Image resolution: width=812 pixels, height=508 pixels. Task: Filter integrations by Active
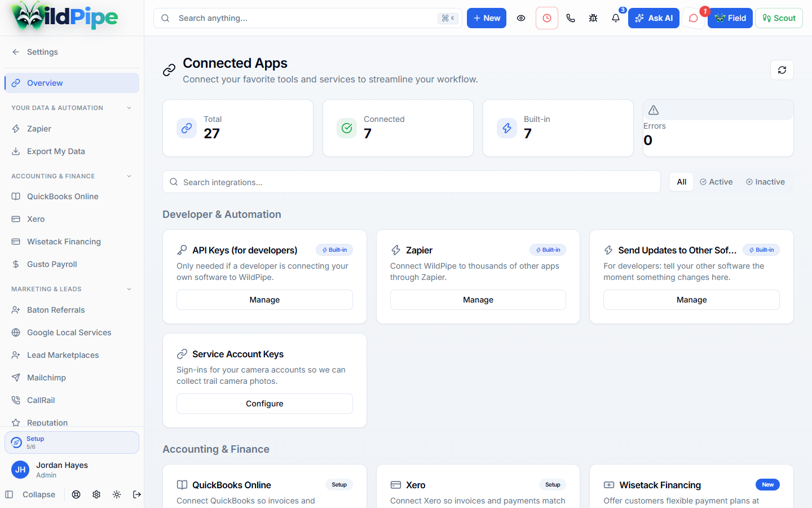pyautogui.click(x=716, y=182)
